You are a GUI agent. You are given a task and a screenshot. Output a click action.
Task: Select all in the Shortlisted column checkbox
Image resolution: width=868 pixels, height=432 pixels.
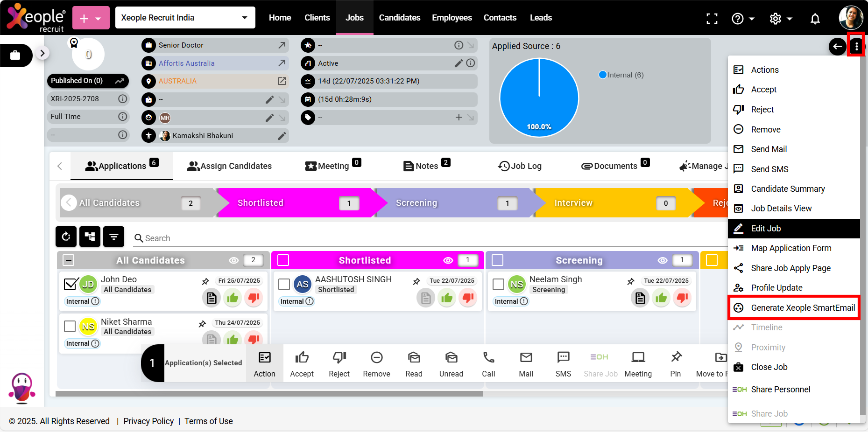[x=283, y=260]
